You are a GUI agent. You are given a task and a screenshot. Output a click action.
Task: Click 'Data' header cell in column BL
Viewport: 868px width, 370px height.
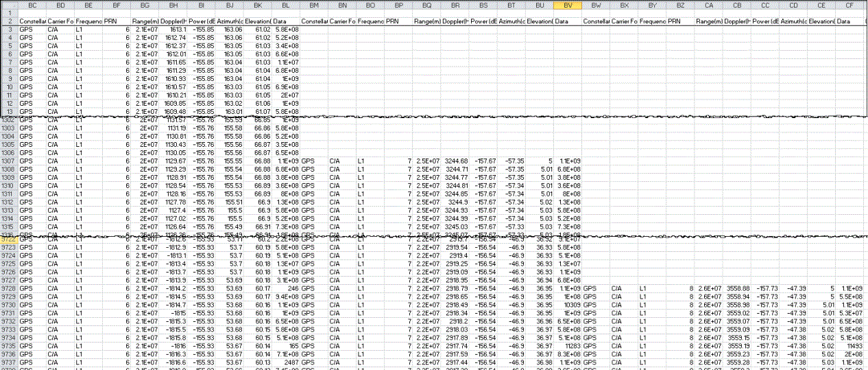[285, 21]
